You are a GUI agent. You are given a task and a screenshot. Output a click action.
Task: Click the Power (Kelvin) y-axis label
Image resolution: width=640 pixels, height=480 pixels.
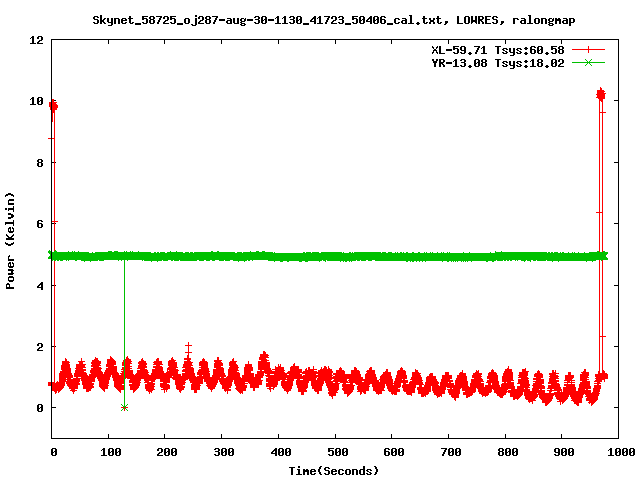[10, 241]
